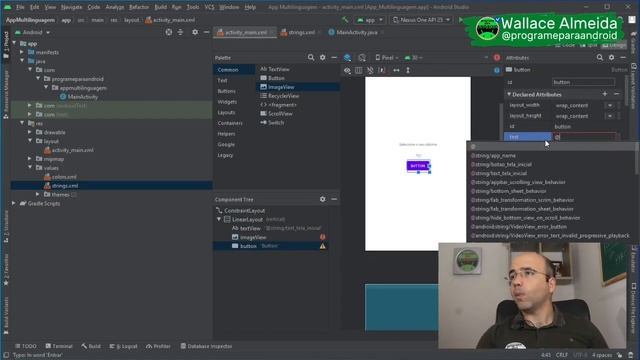This screenshot has height=360, width=640.
Task: Hide the Palette panel with its minus icon
Action: 334,58
